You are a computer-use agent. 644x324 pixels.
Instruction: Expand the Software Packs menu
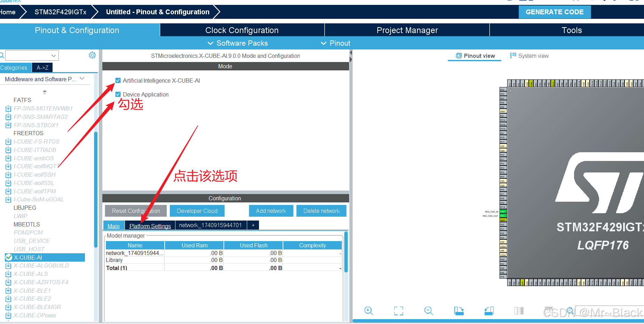(238, 43)
